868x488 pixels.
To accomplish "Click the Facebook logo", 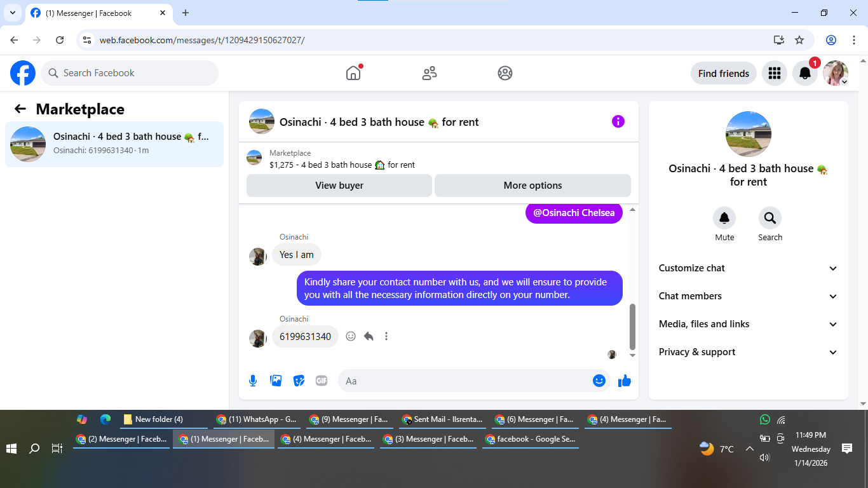I will [23, 73].
